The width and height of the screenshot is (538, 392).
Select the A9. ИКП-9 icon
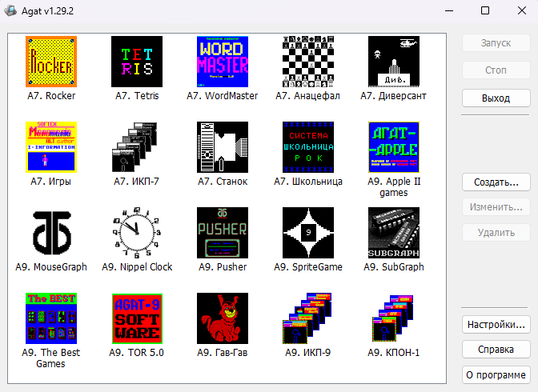pyautogui.click(x=307, y=318)
